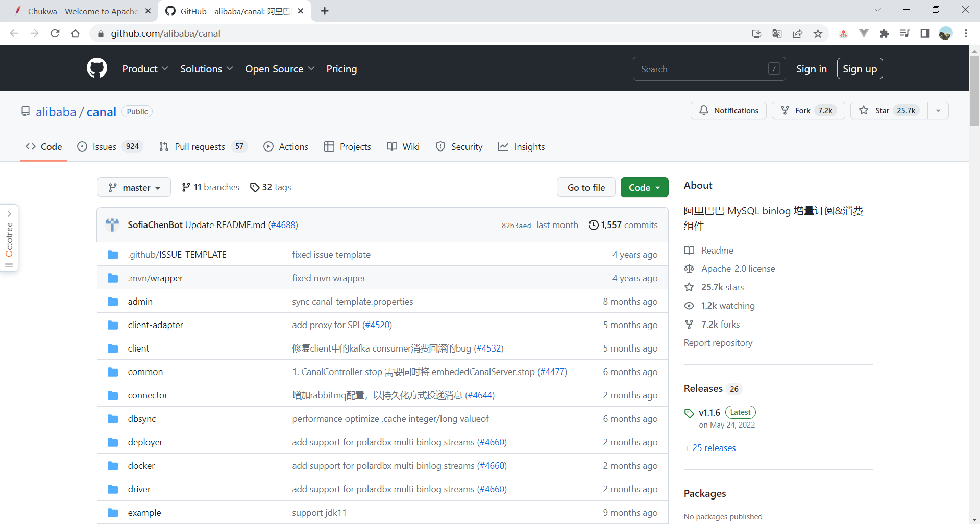
Task: Bookmark this page with the star icon
Action: [818, 33]
